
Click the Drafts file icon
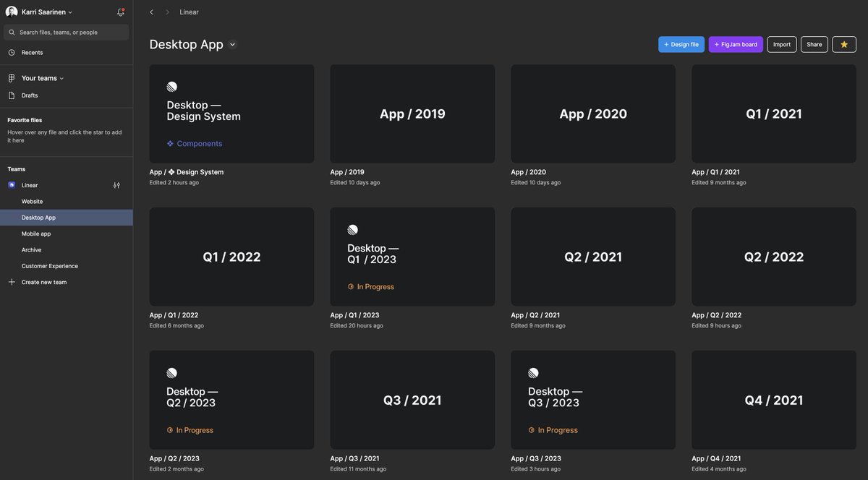click(12, 95)
